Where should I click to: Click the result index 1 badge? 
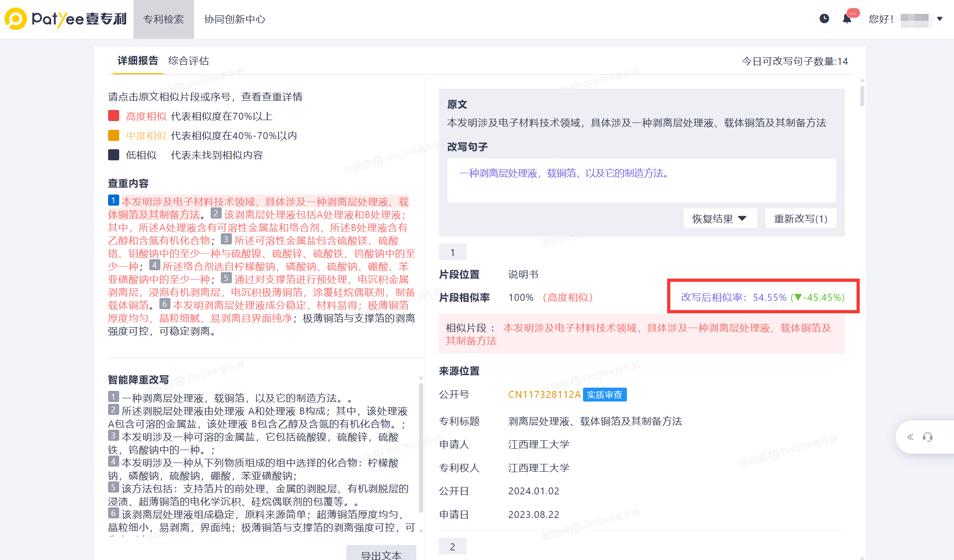click(x=453, y=252)
